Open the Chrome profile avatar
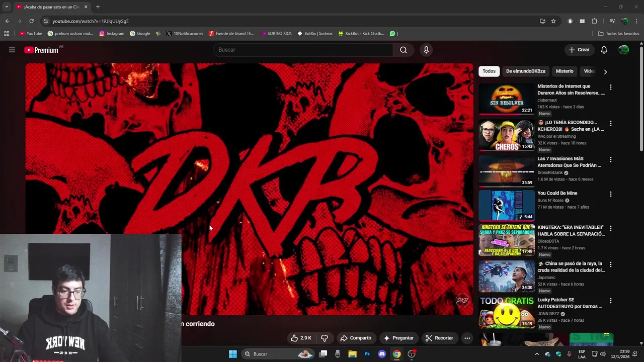The width and height of the screenshot is (644, 362). pos(624,21)
